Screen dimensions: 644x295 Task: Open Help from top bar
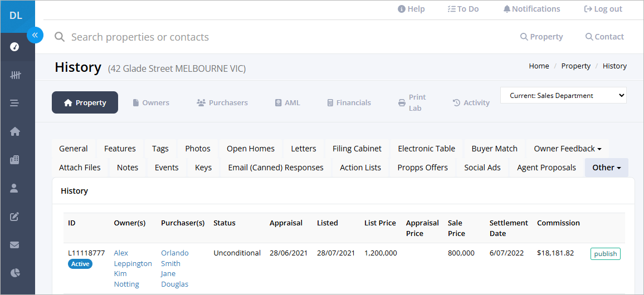pos(411,9)
